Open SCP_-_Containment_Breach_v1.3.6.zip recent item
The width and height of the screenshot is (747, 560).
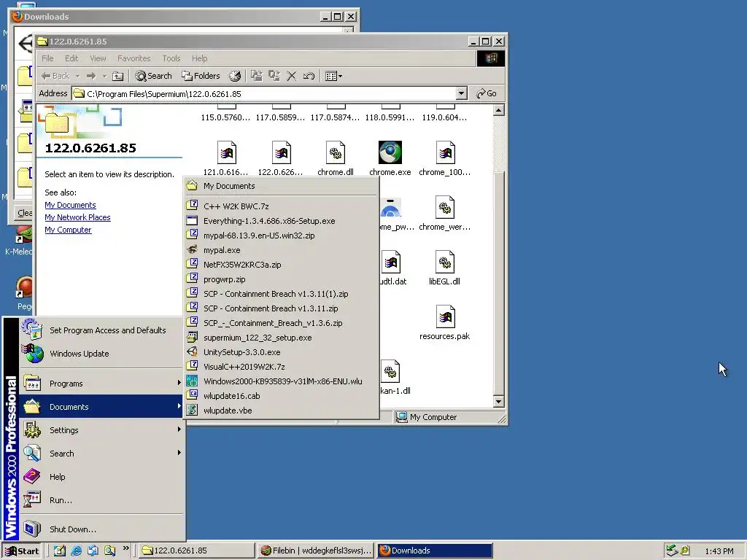[282, 323]
